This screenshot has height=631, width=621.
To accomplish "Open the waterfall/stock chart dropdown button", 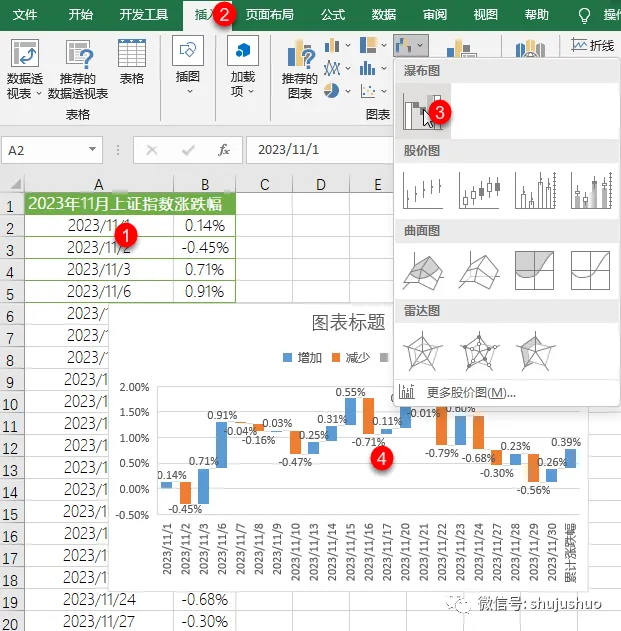I will point(411,45).
